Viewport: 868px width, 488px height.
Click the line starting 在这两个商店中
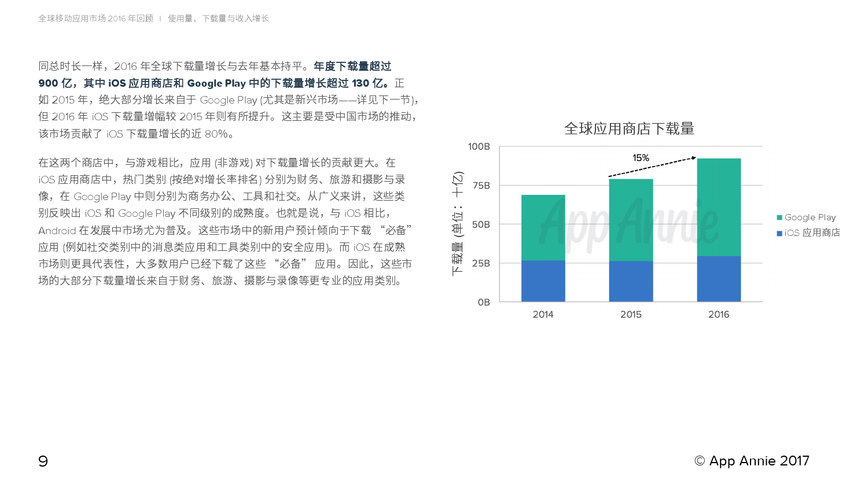click(217, 163)
